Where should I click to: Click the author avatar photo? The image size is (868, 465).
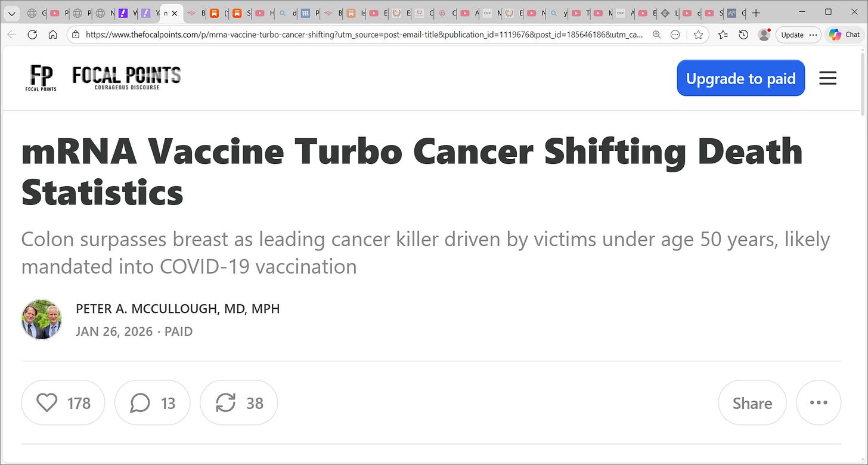click(x=42, y=320)
